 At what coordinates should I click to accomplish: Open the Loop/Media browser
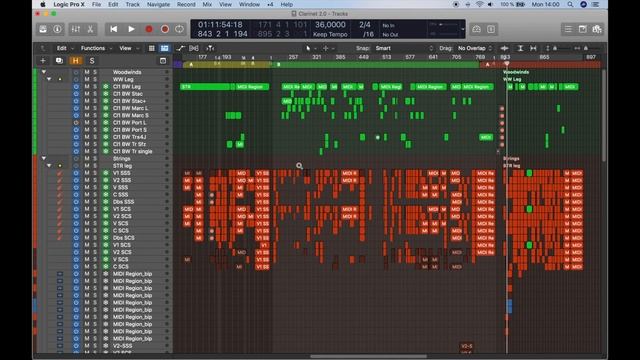(x=597, y=29)
